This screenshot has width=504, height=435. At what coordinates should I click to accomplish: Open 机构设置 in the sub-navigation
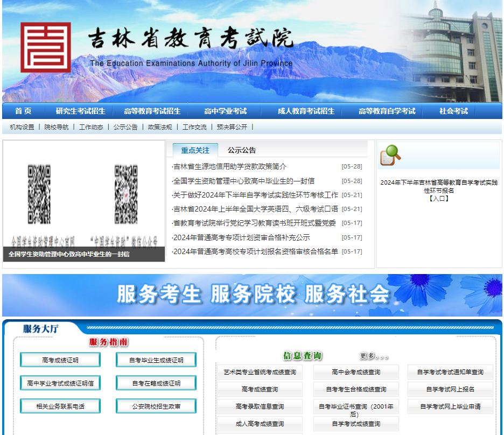[22, 127]
